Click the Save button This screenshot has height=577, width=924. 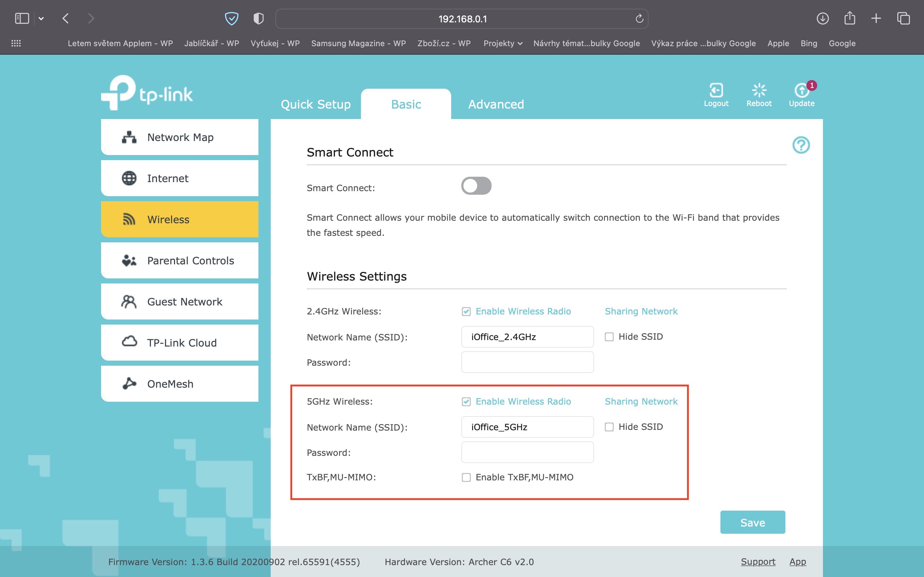pyautogui.click(x=752, y=522)
